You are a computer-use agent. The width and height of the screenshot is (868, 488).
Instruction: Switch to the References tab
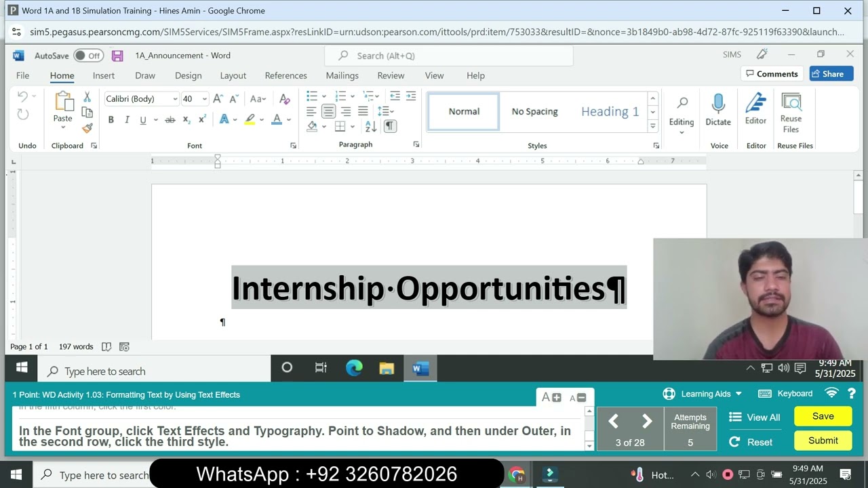(285, 75)
